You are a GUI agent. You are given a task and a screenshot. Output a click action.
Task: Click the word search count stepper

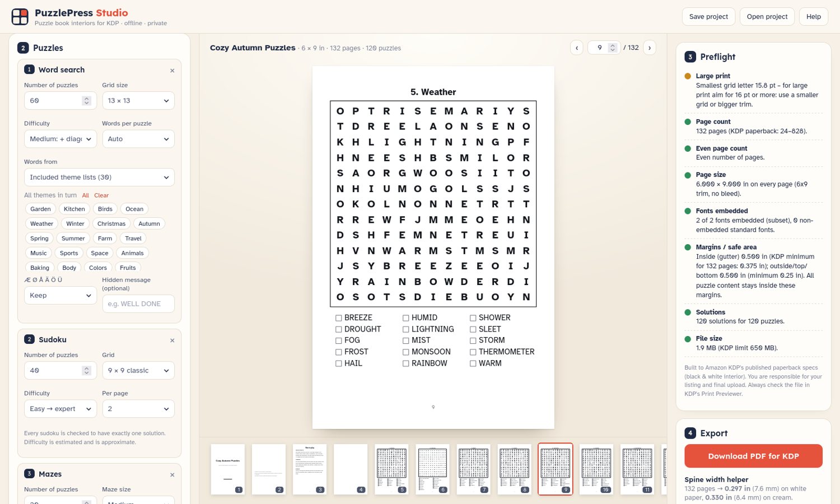[86, 101]
